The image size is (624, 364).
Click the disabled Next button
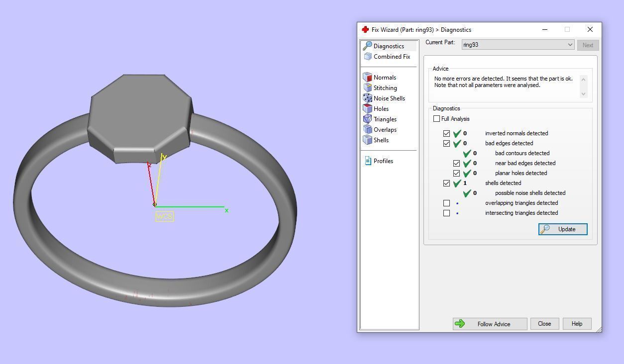[588, 45]
